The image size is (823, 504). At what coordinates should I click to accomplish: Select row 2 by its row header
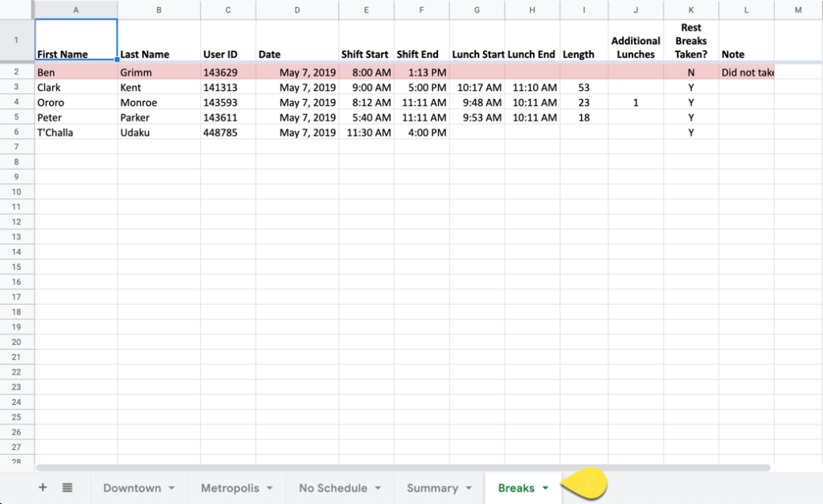point(17,72)
